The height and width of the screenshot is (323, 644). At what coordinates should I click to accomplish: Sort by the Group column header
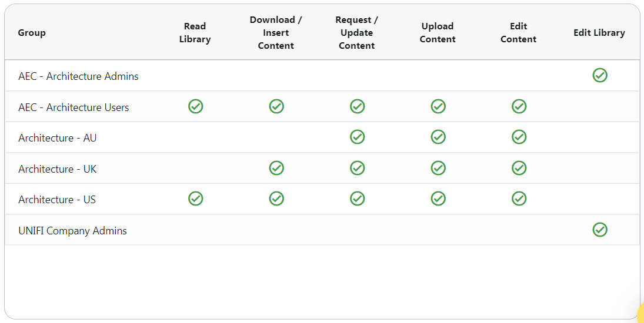(32, 33)
